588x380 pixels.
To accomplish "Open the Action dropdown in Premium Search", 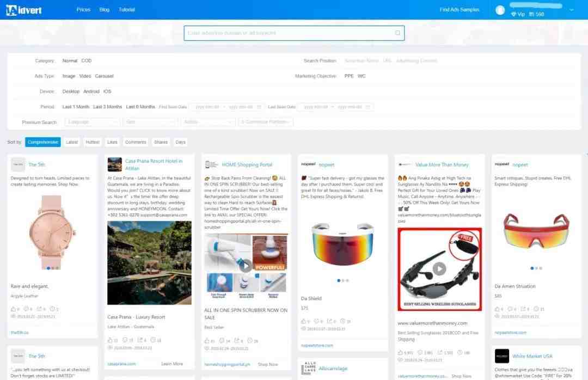I will coord(207,122).
